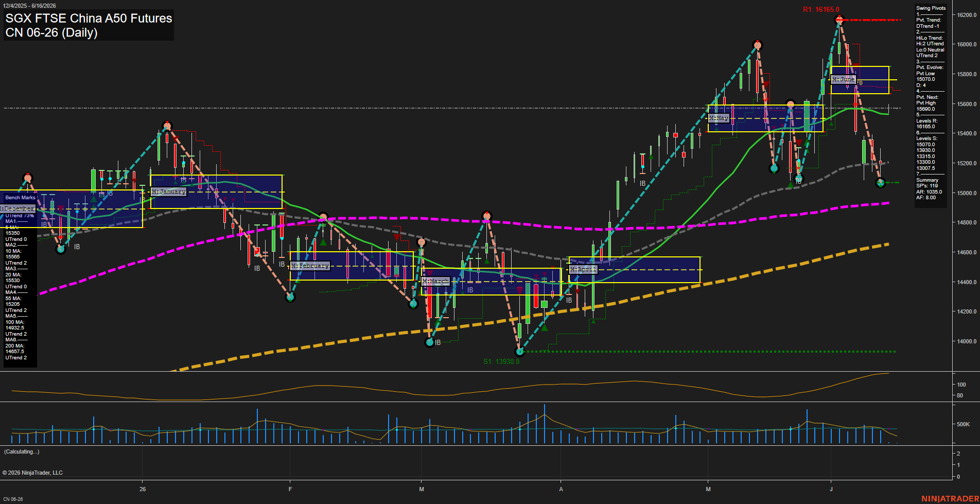Click the 100 indicator axis label
The height and width of the screenshot is (504, 980).
pyautogui.click(x=961, y=385)
